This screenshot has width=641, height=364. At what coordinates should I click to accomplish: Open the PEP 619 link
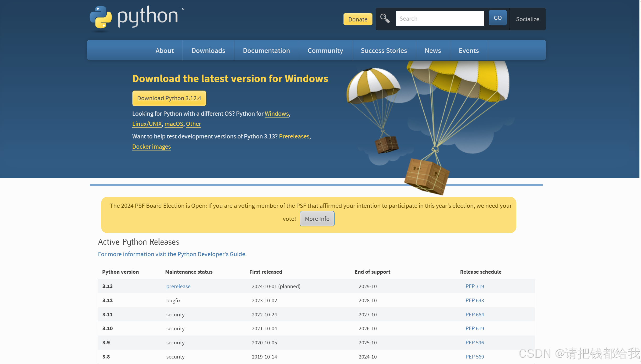click(x=475, y=328)
